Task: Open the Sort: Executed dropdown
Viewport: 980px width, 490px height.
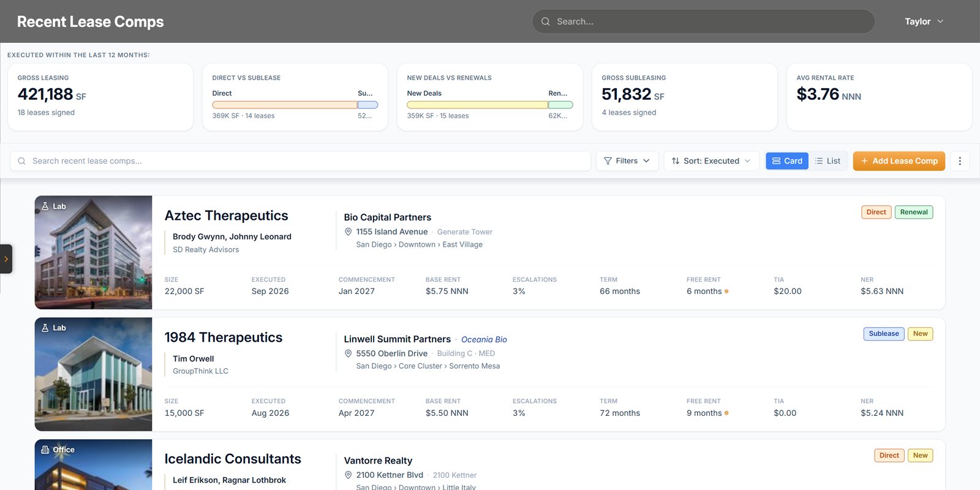Action: pos(712,161)
